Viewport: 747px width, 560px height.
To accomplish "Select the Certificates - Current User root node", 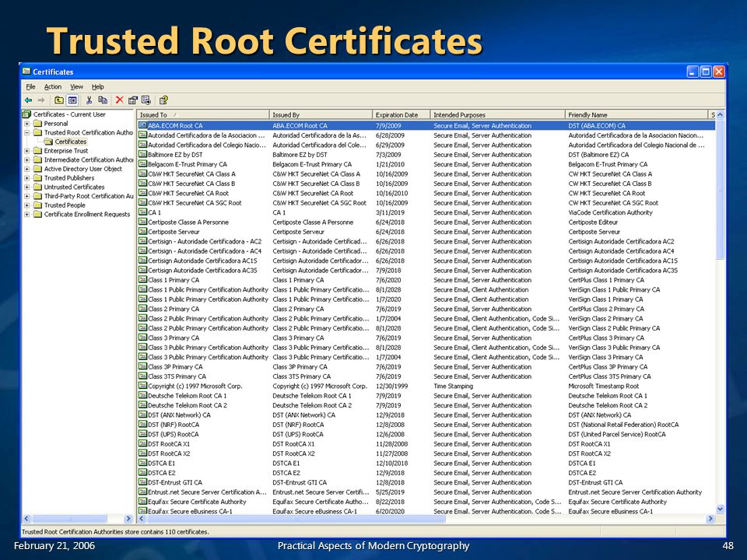I will 69,114.
